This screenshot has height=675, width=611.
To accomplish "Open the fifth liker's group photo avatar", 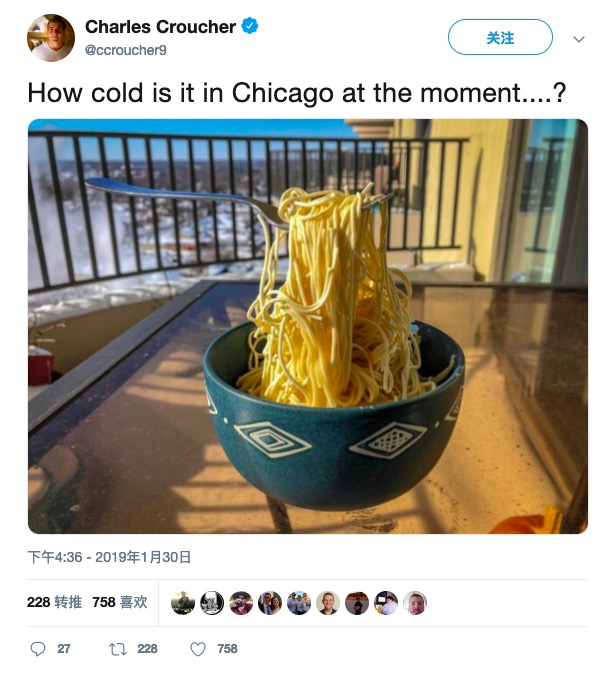I will [299, 603].
